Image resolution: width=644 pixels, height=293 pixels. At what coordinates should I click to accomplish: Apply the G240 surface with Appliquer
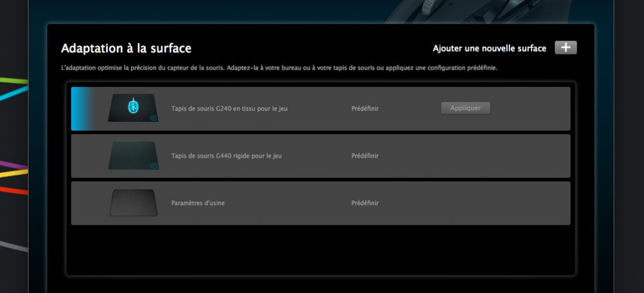click(465, 108)
